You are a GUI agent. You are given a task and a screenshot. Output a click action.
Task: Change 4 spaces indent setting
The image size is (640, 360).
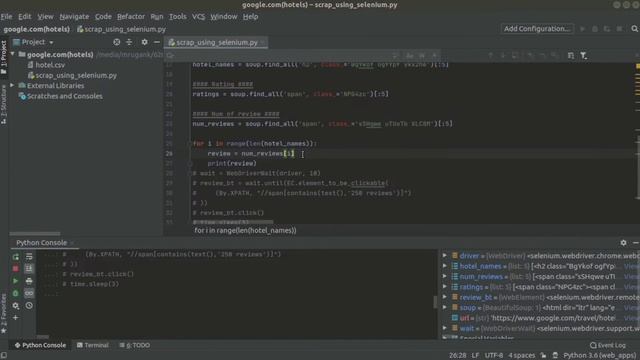point(522,356)
